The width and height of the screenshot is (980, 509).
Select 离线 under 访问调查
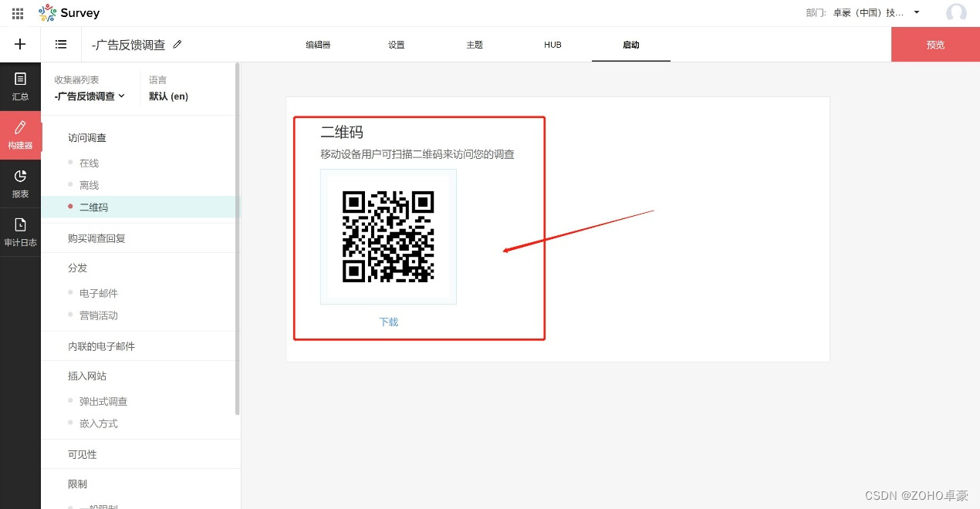click(89, 186)
